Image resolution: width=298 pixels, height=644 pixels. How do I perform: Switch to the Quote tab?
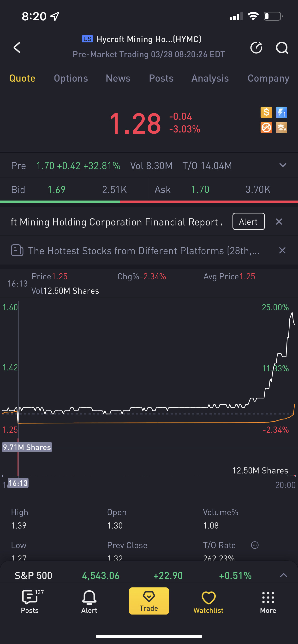tap(22, 78)
